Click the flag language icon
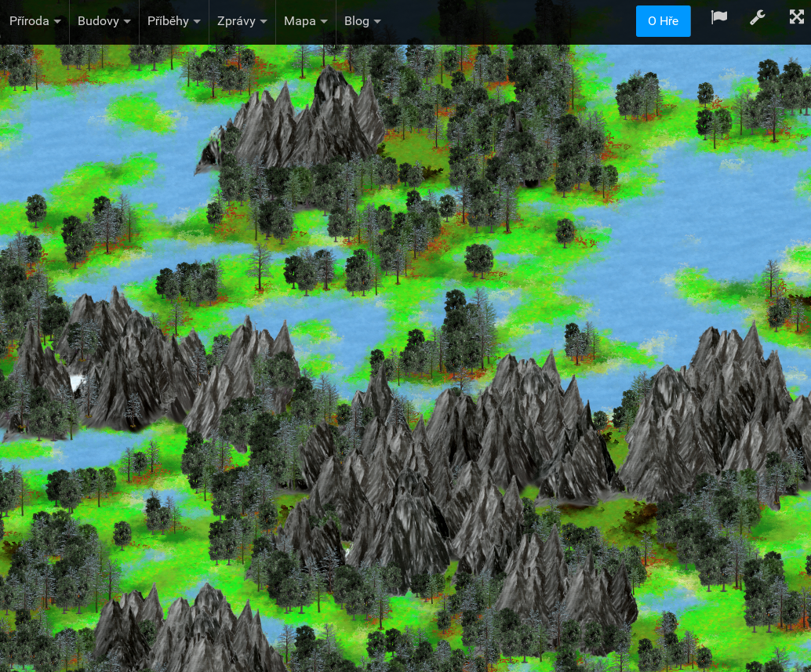 [719, 17]
